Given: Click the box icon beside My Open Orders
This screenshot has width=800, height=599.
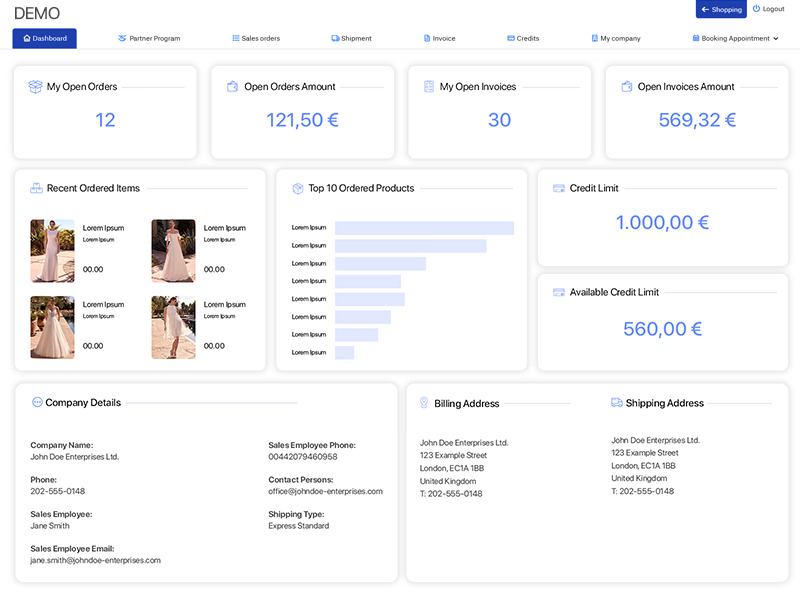Looking at the screenshot, I should click(x=35, y=87).
